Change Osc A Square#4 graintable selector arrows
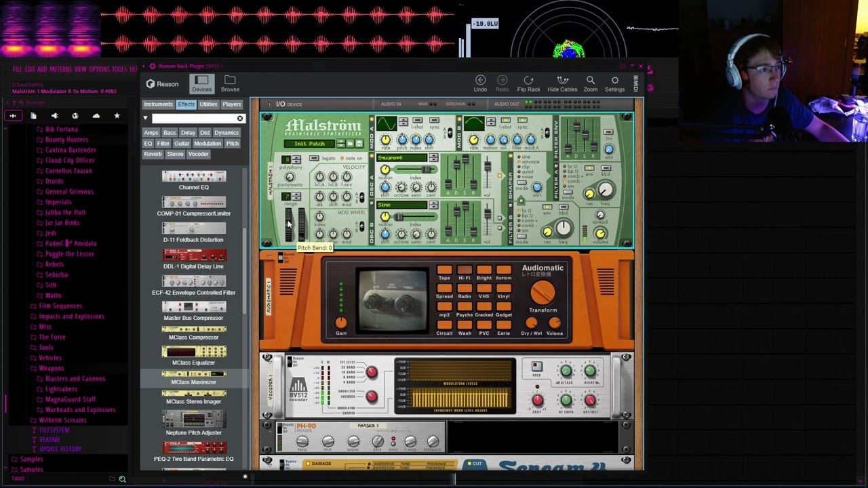Viewport: 868px width, 488px height. pyautogui.click(x=433, y=158)
